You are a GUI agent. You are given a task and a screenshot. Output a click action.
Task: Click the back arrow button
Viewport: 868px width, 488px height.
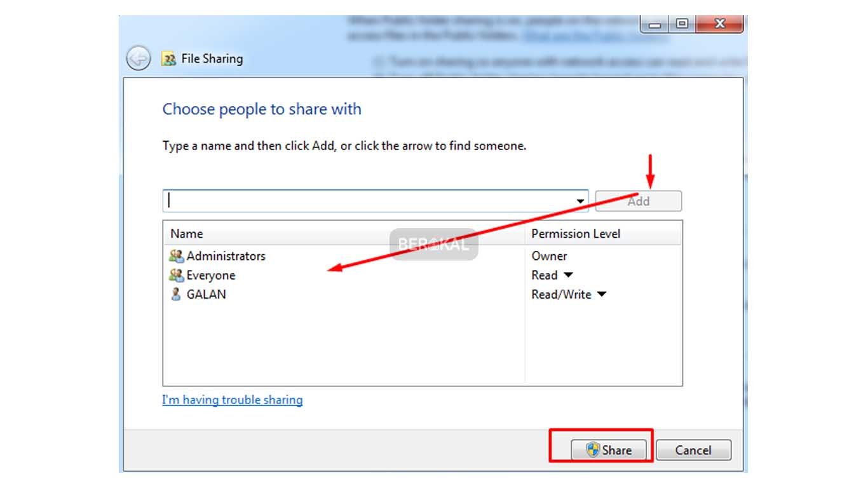138,58
